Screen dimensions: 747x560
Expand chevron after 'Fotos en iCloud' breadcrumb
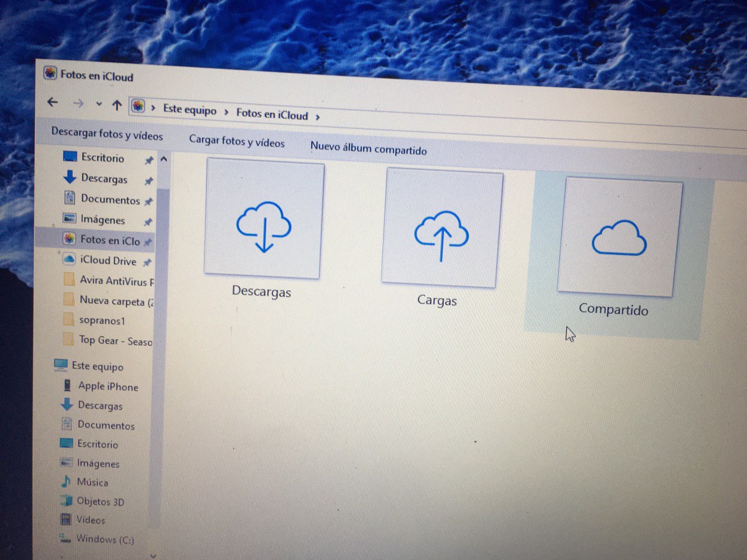[317, 117]
